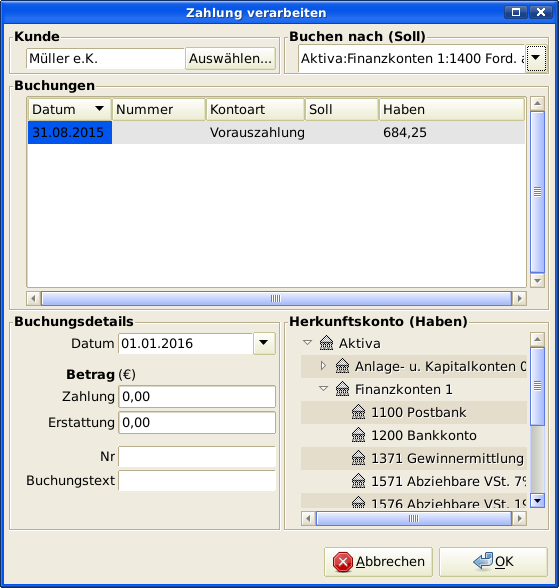Screen dimensions: 559x588
Task: Maximize the Zahlung verarbeiten window
Action: pos(516,12)
